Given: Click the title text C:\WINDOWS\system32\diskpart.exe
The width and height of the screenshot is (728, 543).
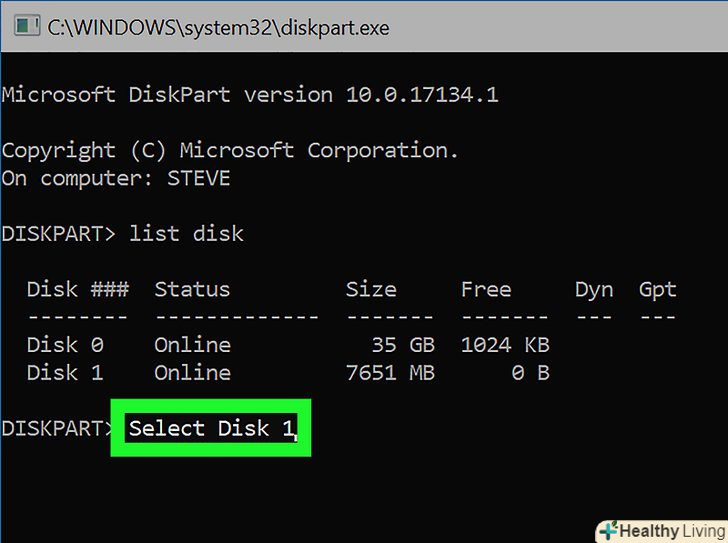Looking at the screenshot, I should pyautogui.click(x=219, y=28).
